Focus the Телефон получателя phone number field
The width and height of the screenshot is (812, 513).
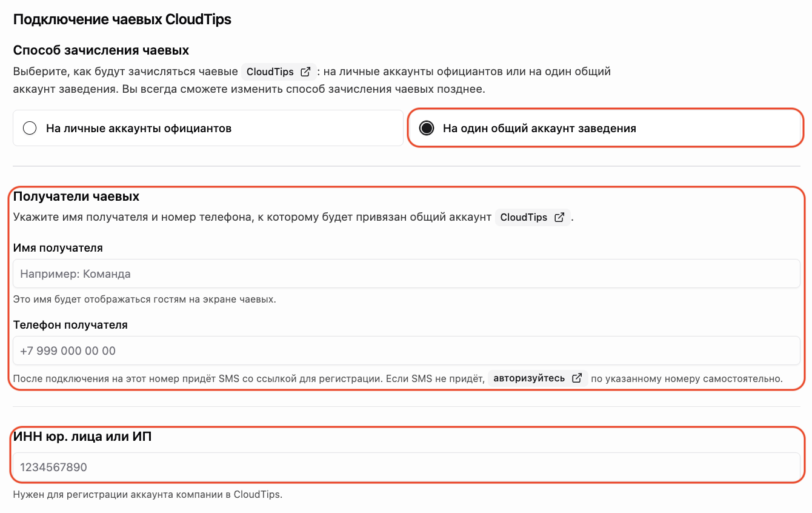(x=407, y=350)
